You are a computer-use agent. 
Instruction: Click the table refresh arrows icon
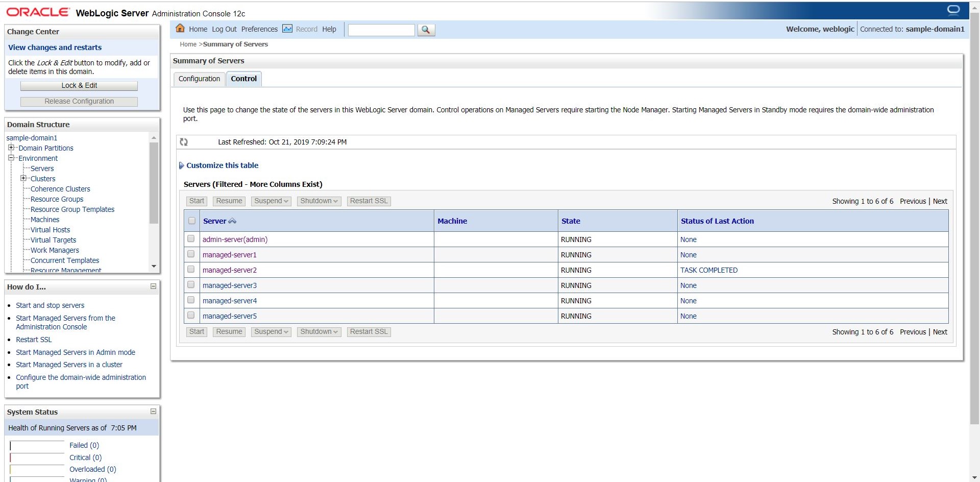click(x=184, y=142)
